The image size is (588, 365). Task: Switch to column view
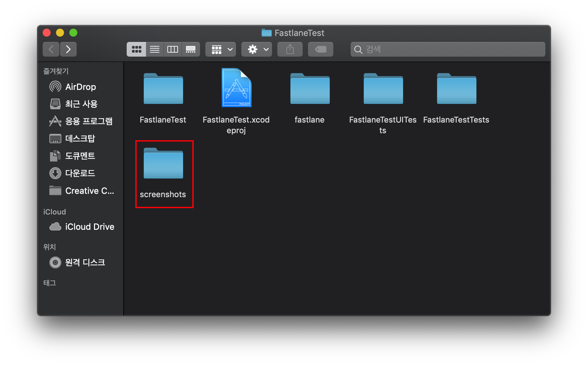pyautogui.click(x=173, y=49)
